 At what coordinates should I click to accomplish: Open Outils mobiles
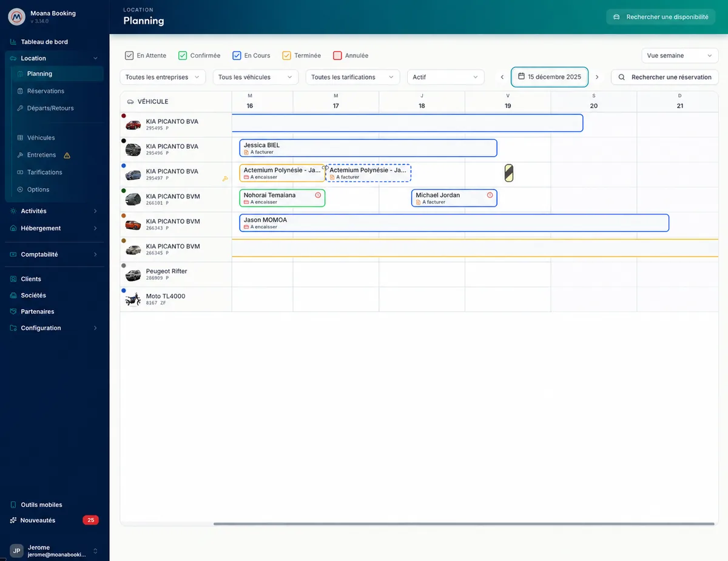41,505
